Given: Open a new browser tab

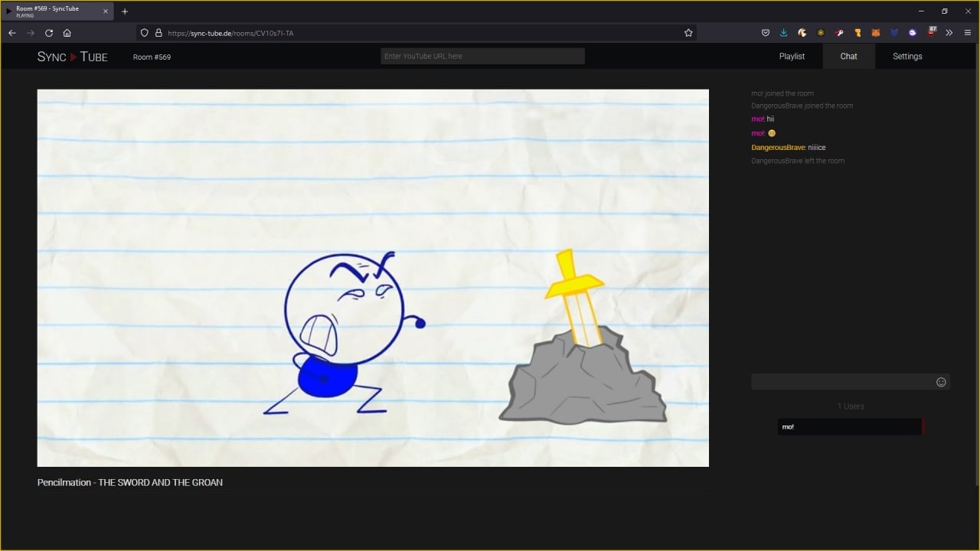Looking at the screenshot, I should pos(125,11).
